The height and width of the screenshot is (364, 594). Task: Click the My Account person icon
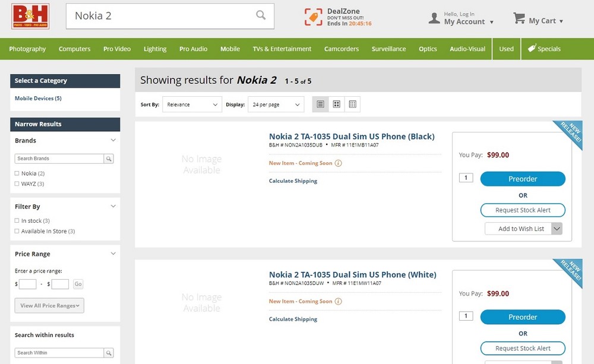click(x=434, y=18)
